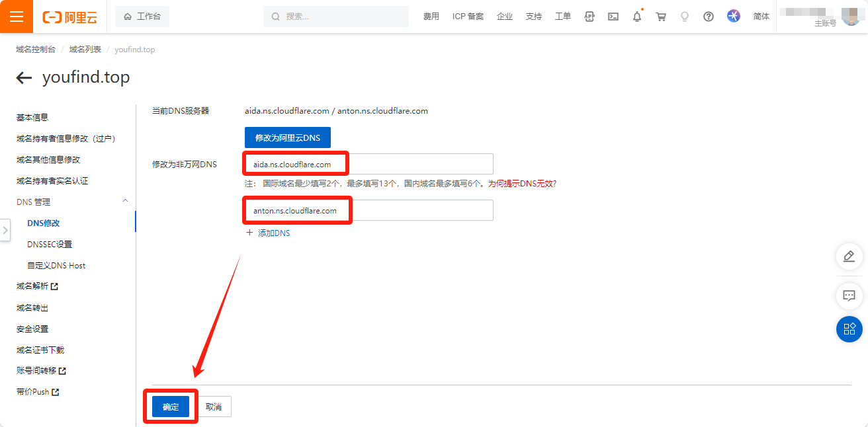
Task: Click the floating edit pencil button
Action: (849, 256)
